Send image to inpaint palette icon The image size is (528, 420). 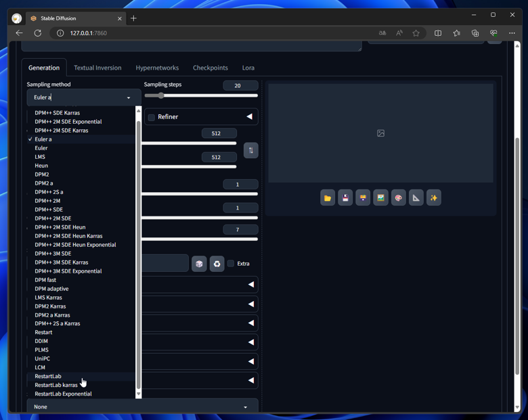click(398, 198)
